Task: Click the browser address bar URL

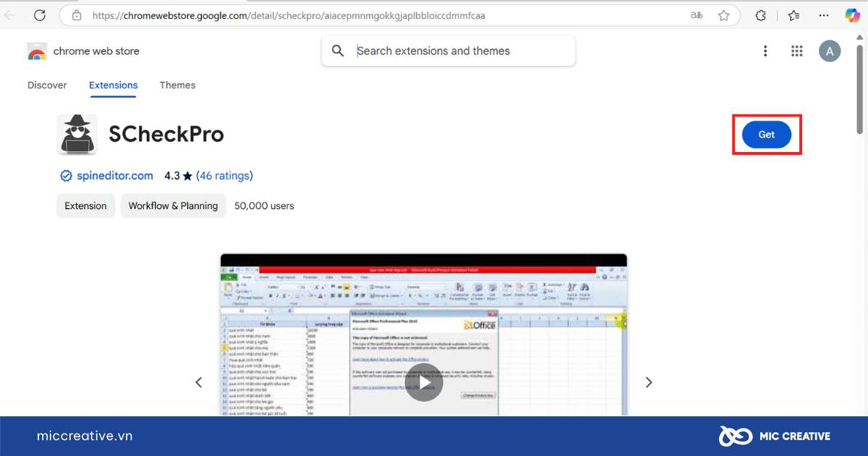Action: click(288, 15)
